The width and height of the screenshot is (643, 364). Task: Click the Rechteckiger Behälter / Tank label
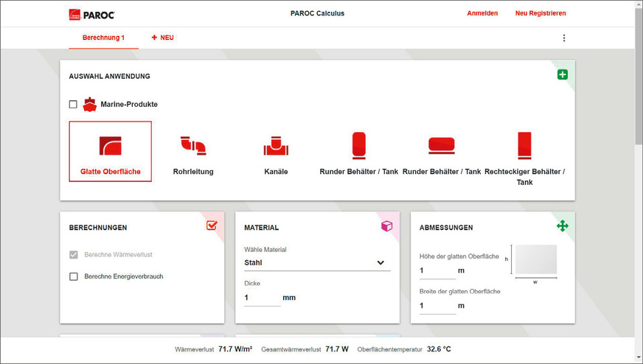click(x=524, y=177)
